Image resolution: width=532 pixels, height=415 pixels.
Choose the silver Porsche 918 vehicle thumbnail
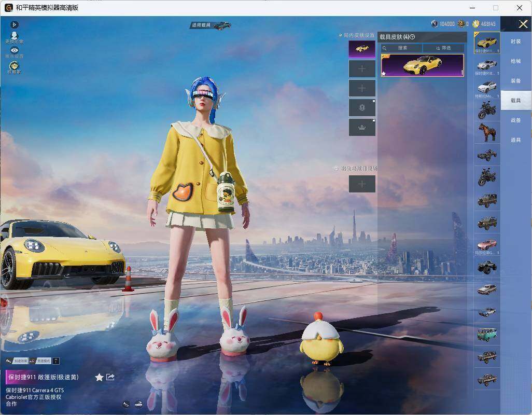[x=487, y=65]
